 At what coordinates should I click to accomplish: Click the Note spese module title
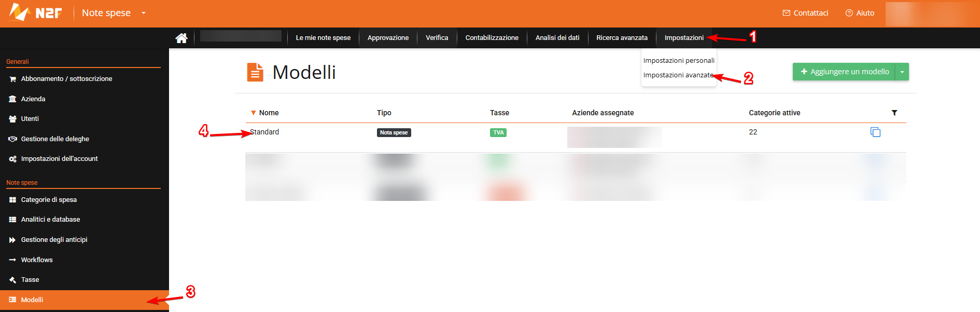pyautogui.click(x=106, y=13)
